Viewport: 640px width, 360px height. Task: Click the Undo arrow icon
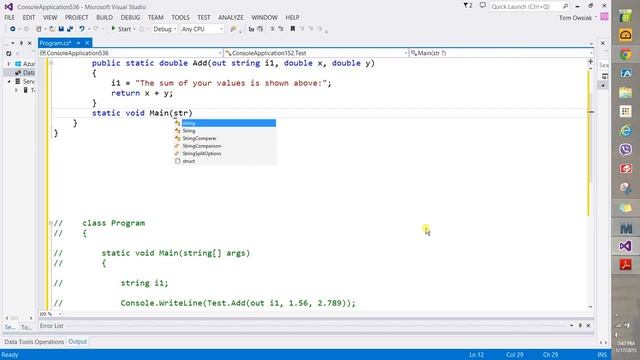tap(82, 29)
